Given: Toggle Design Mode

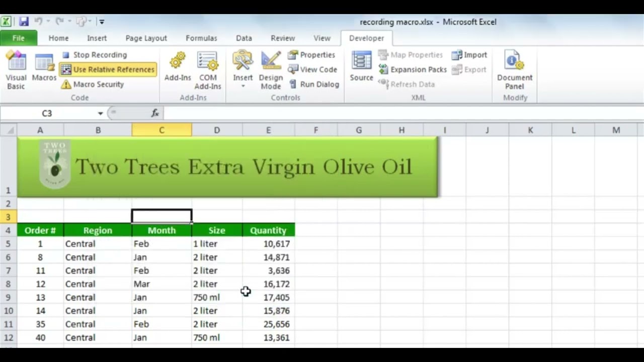Looking at the screenshot, I should [x=271, y=70].
